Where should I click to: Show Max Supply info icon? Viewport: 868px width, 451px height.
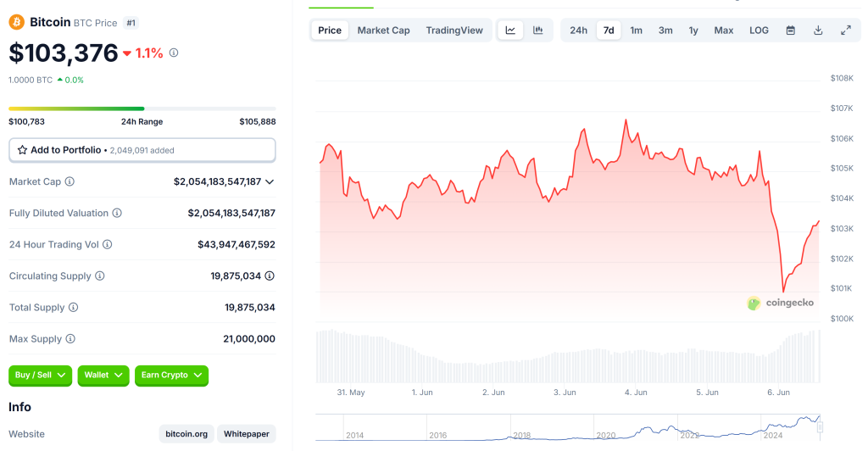(x=70, y=338)
